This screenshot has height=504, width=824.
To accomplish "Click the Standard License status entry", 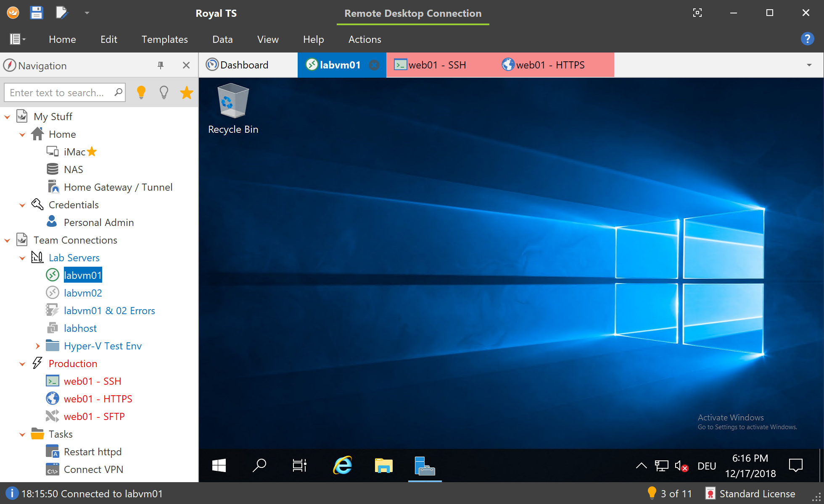I will (x=751, y=493).
